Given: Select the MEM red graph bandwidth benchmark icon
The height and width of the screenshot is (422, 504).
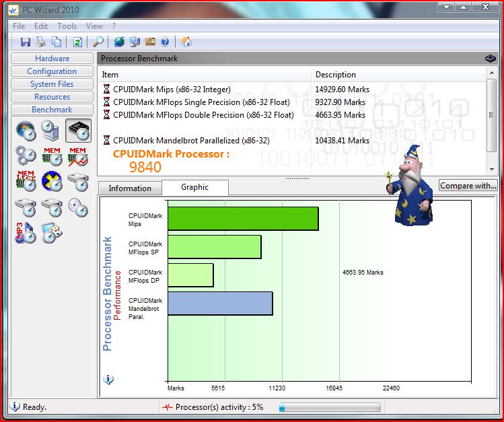Looking at the screenshot, I should pyautogui.click(x=78, y=157).
